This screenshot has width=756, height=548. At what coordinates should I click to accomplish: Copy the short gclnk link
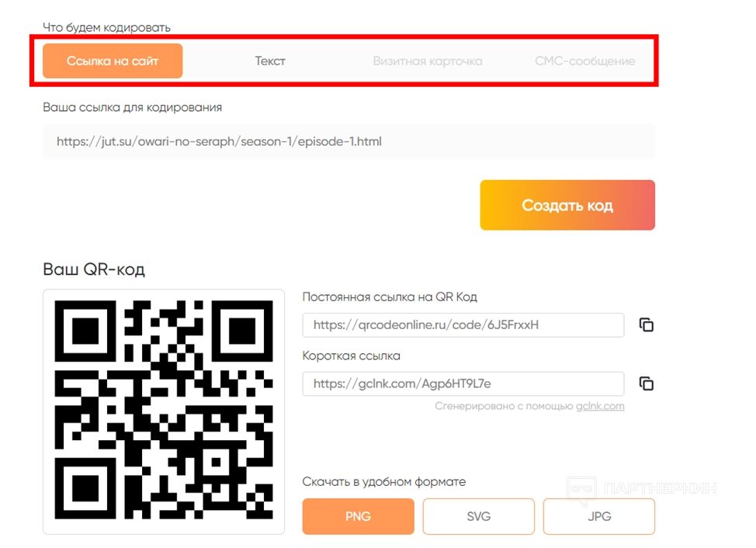(x=646, y=383)
